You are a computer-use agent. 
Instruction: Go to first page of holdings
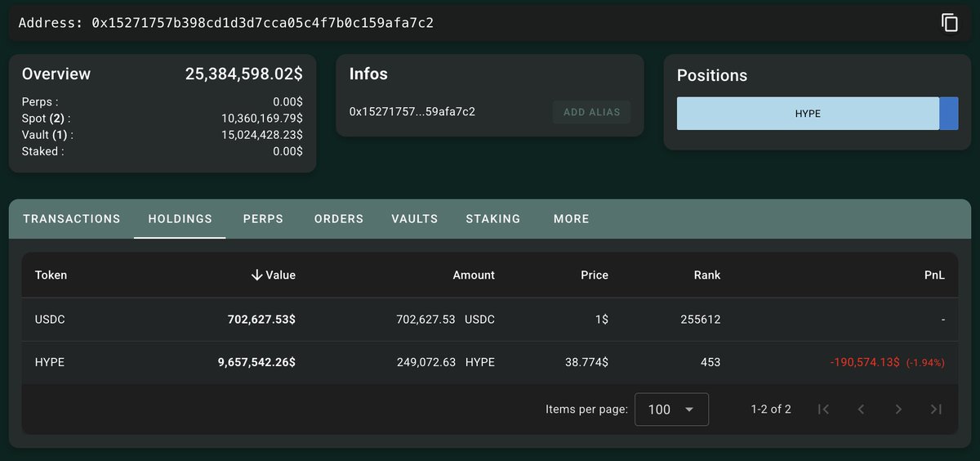(x=823, y=410)
